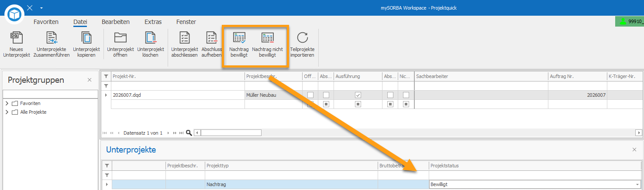Click scroll left arrow of project grid

point(197,132)
